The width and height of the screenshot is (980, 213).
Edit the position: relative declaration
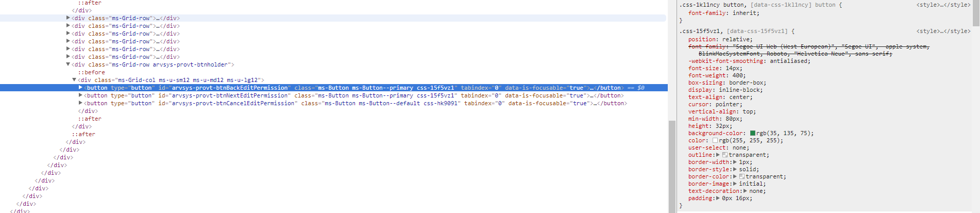pos(720,39)
